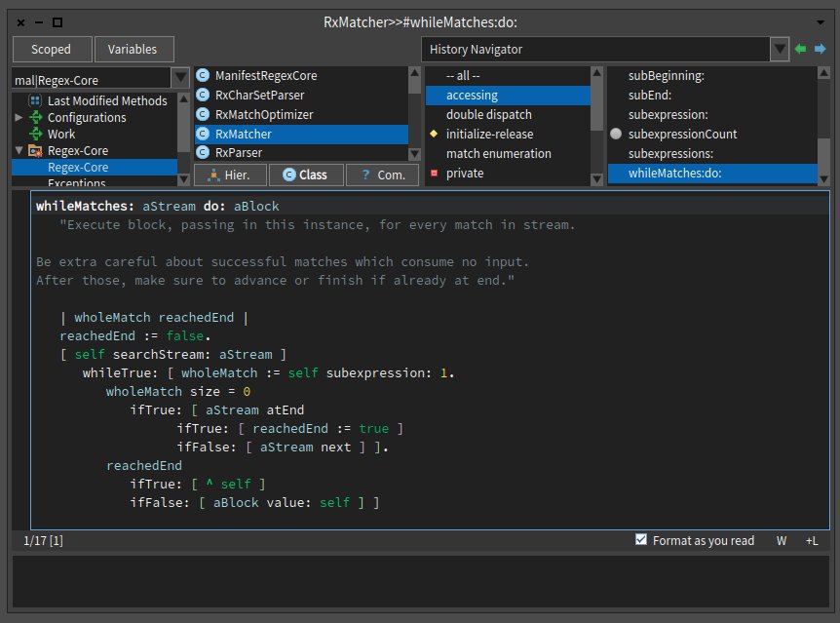Select the match enumeration protocol
The height and width of the screenshot is (623, 840).
498,153
